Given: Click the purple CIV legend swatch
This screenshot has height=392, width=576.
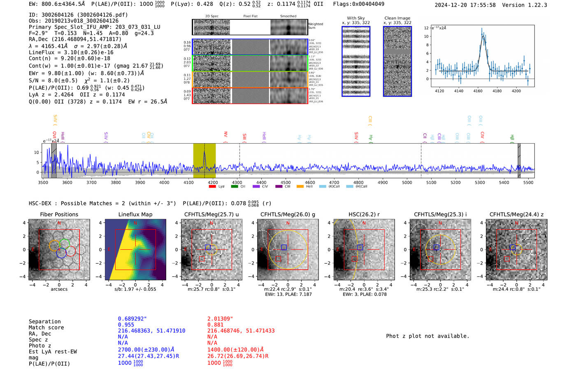Looking at the screenshot, I should [x=256, y=187].
